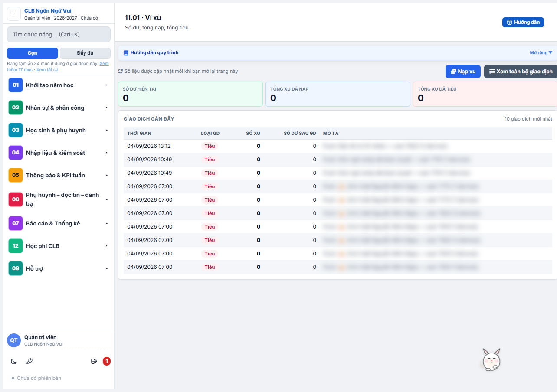This screenshot has width=557, height=392.
Task: Open Học phí CLB menu
Action: coord(59,246)
